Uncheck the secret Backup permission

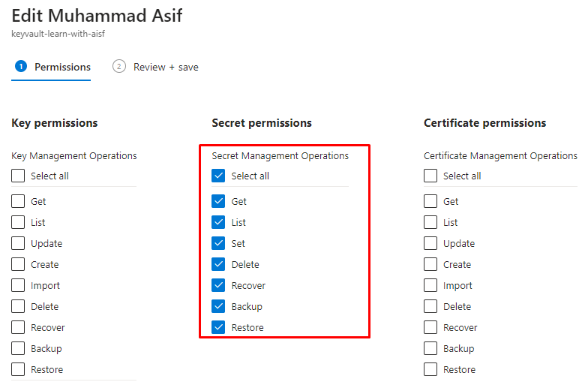tap(218, 306)
